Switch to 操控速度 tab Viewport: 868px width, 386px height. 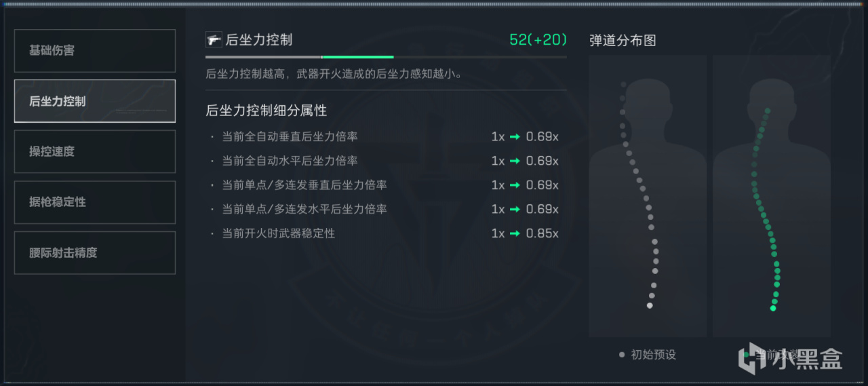click(94, 151)
